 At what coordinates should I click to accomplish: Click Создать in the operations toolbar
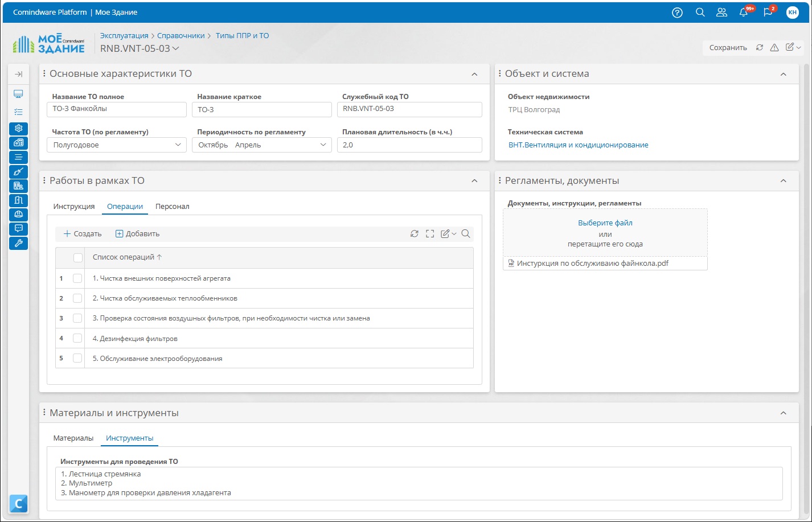tap(83, 234)
